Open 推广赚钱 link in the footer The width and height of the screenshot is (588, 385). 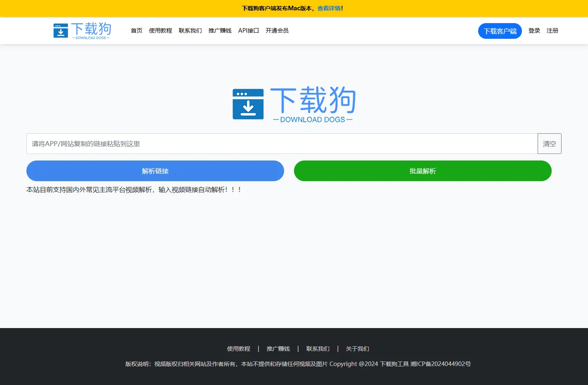278,349
